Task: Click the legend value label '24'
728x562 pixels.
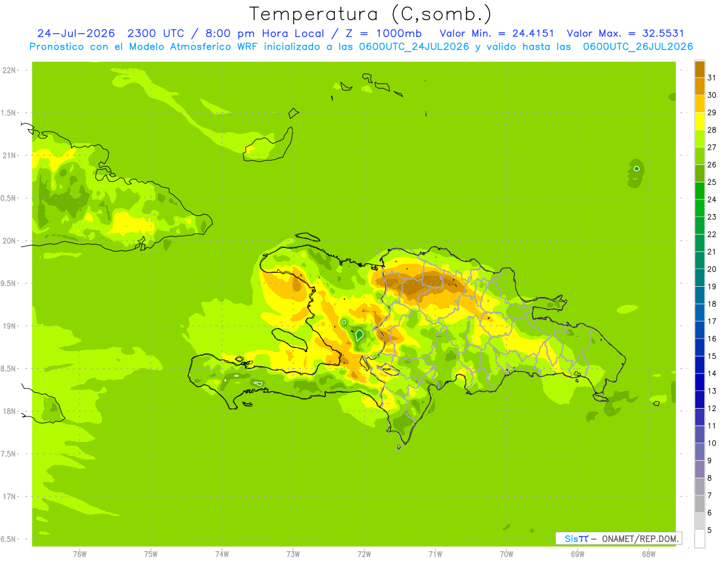Action: (712, 199)
